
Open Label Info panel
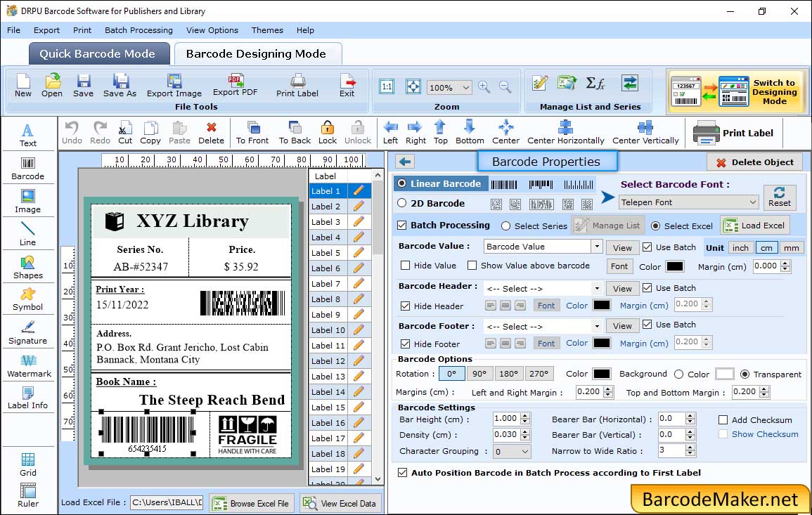[x=28, y=398]
